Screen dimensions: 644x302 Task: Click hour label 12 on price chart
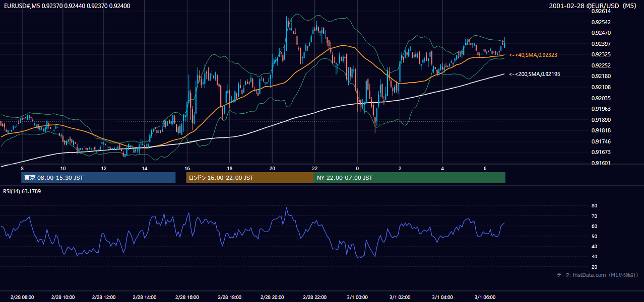[103, 168]
